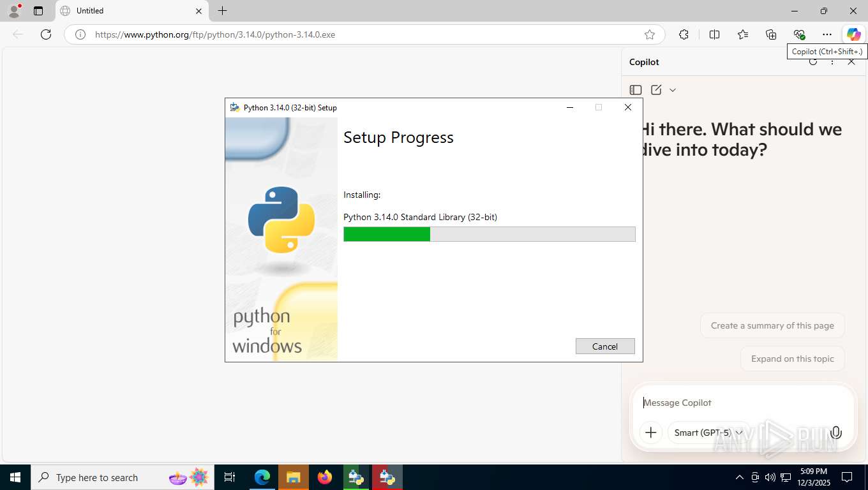Start a new Copilot chat
This screenshot has height=490, width=868.
click(656, 90)
